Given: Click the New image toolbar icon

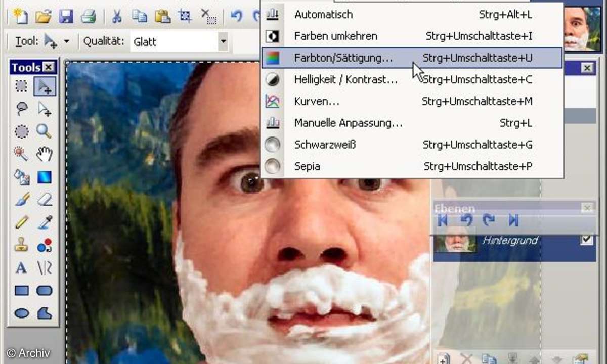Looking at the screenshot, I should pyautogui.click(x=20, y=17).
